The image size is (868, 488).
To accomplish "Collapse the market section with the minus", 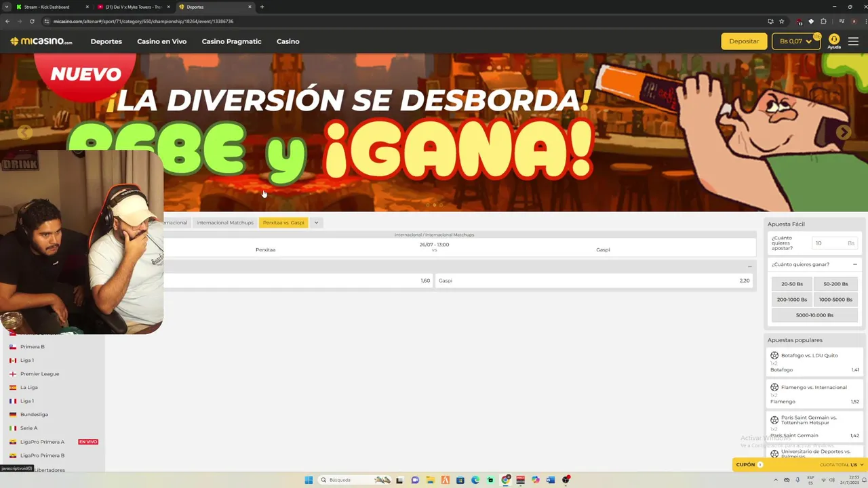I will click(750, 266).
